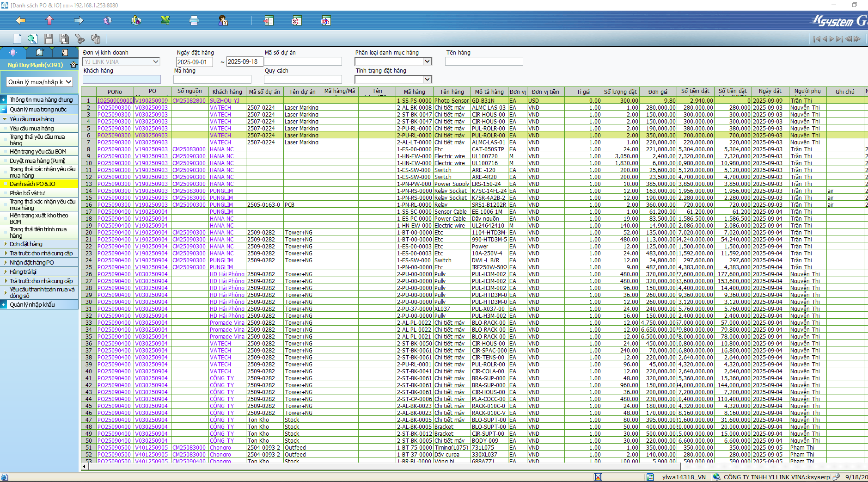Expand the Đơn đặt hàng tree node

click(x=6, y=244)
